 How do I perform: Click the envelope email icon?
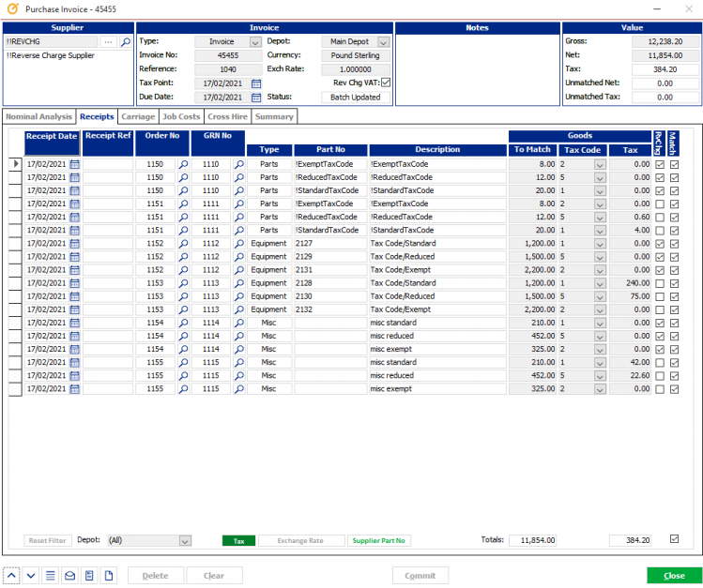tap(70, 576)
